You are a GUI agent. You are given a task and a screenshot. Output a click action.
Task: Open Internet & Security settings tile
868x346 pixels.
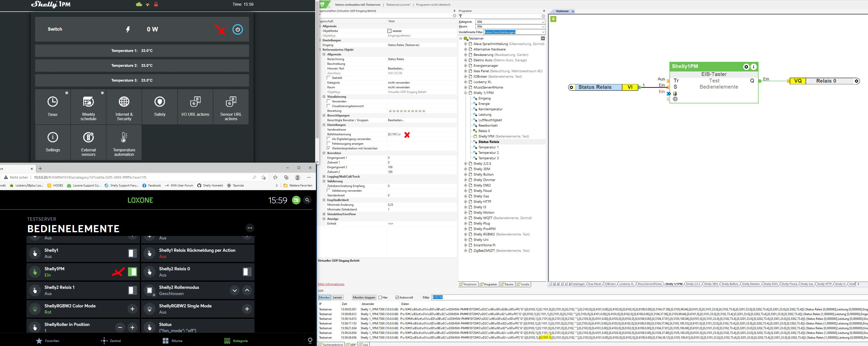(x=124, y=107)
